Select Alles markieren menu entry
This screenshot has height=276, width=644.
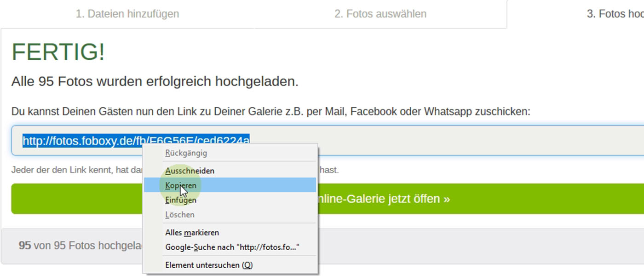tap(192, 233)
